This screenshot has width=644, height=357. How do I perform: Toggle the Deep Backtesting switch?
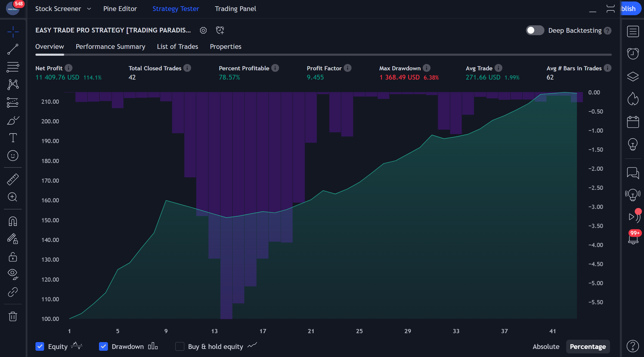[535, 30]
